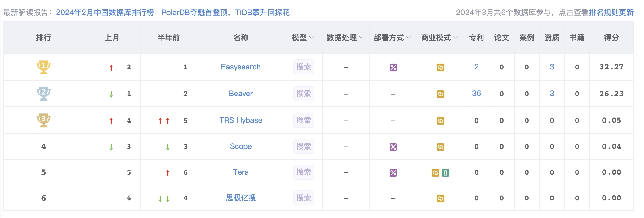Open the 2024年2月 database ranking report link

pyautogui.click(x=172, y=13)
